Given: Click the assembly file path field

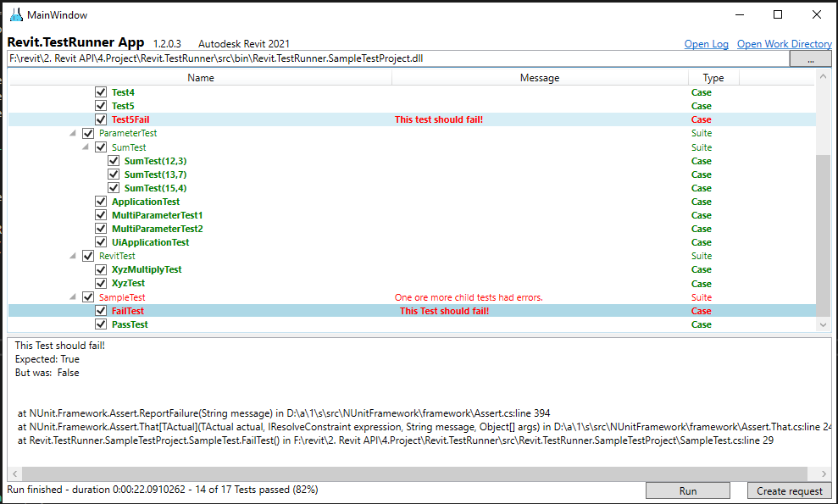Looking at the screenshot, I should click(x=397, y=59).
